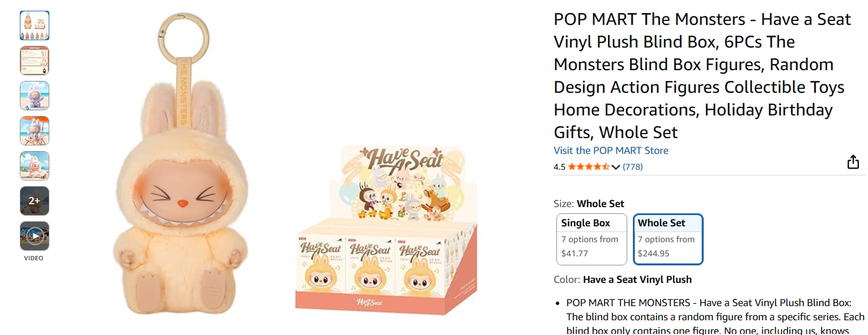Open the 2+ more images thumbnail
Image resolution: width=868 pixels, height=335 pixels.
click(x=35, y=201)
